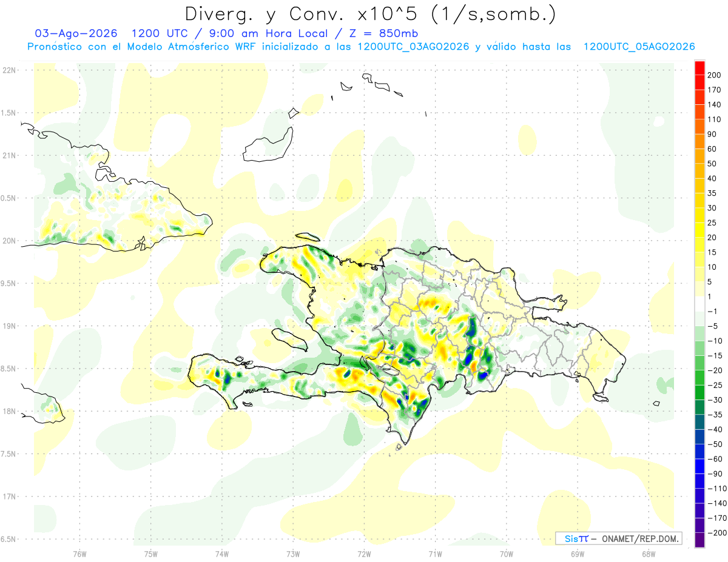This screenshot has height=562, width=728.
Task: Click the legend value '-60'
Action: click(714, 459)
